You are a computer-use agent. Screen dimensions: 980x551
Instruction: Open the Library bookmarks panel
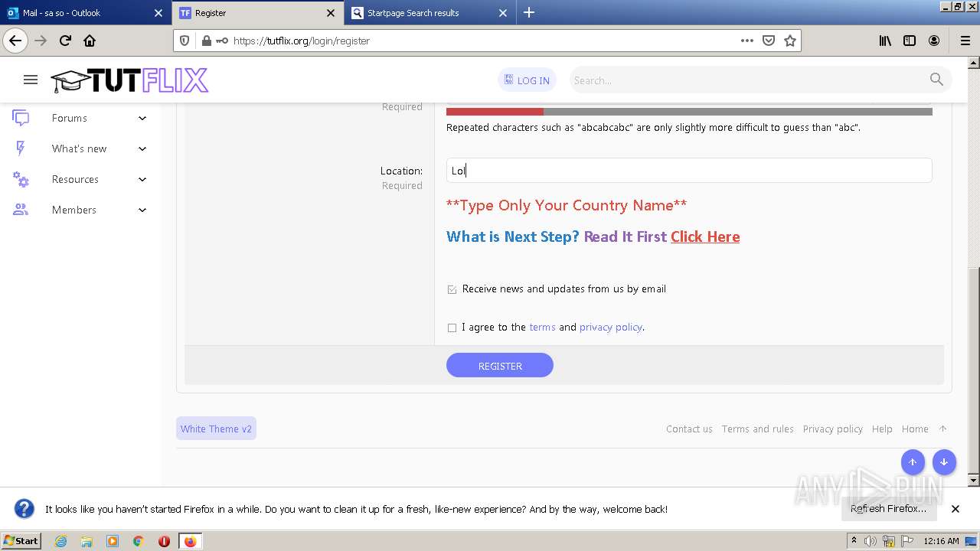(x=885, y=41)
